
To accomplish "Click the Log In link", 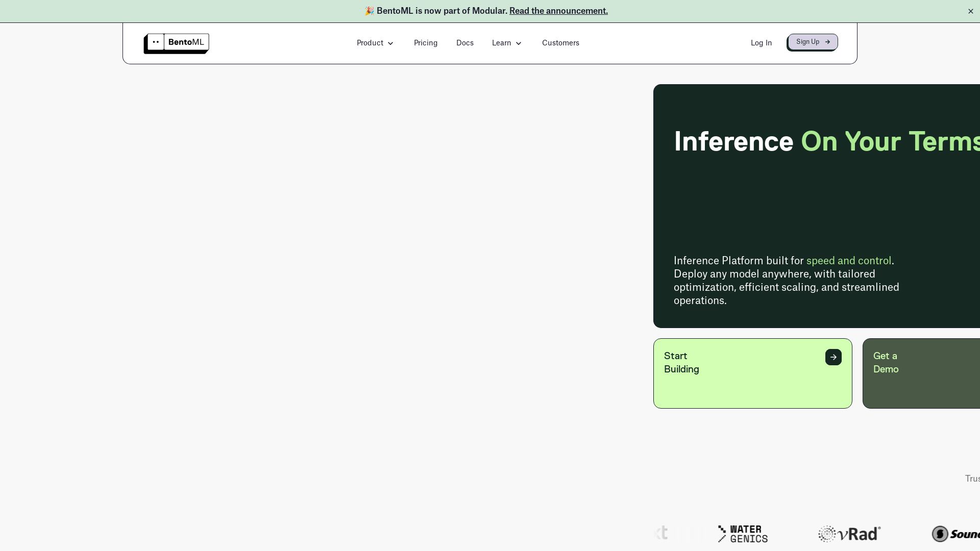I will (761, 43).
